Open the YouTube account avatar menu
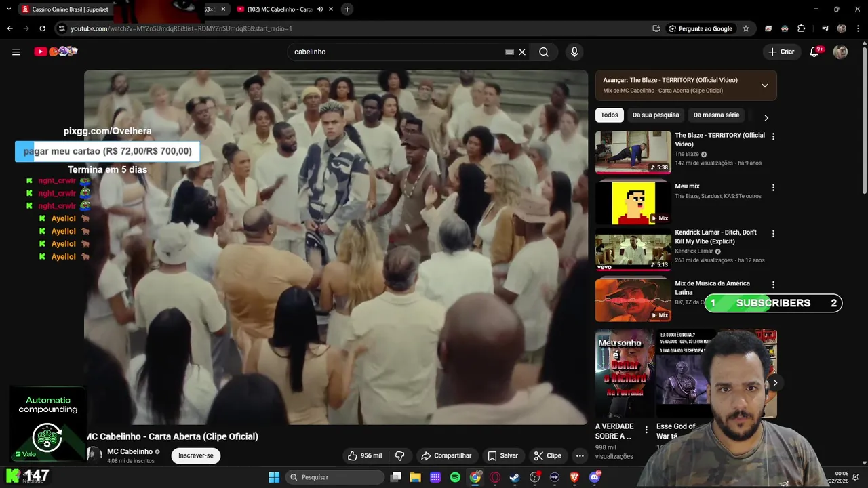This screenshot has height=488, width=868. point(840,52)
